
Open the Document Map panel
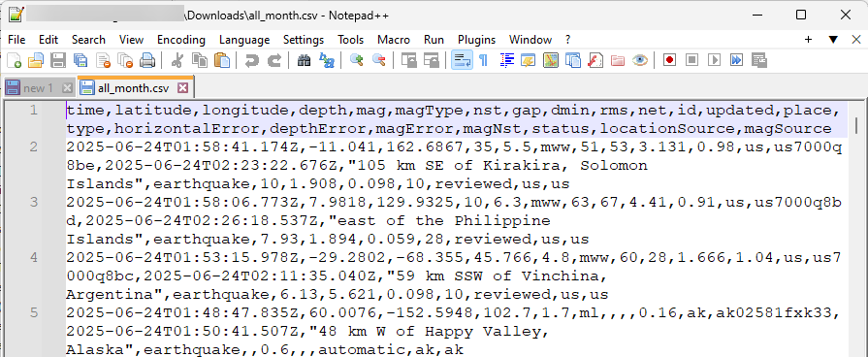(x=551, y=60)
